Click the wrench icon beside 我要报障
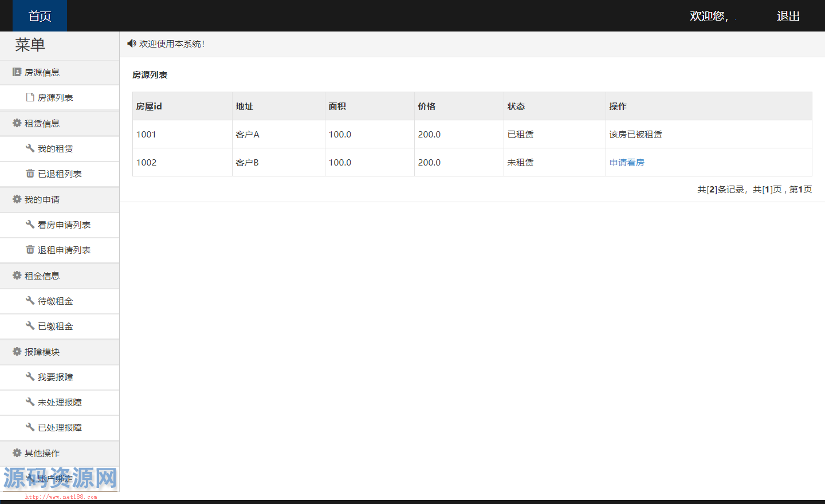Viewport: 825px width, 504px height. [30, 377]
